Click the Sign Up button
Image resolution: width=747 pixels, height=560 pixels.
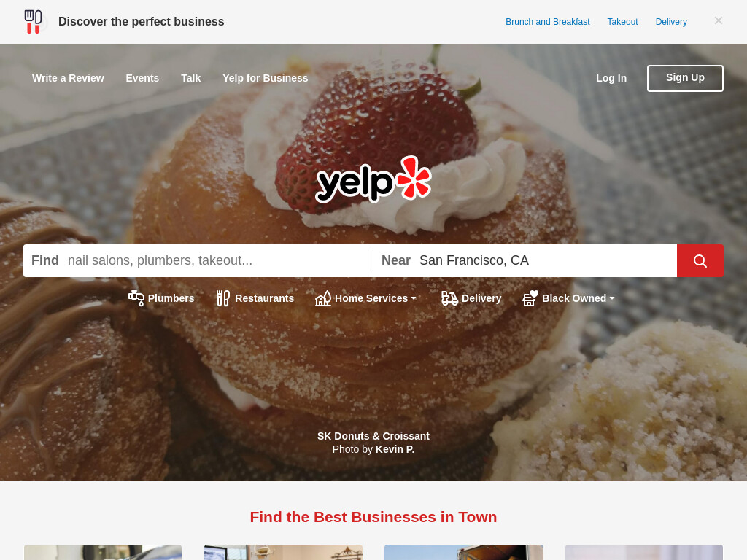point(685,78)
